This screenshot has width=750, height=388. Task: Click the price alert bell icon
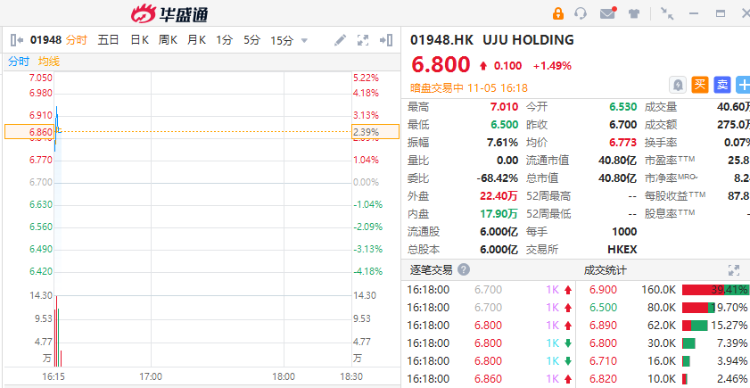click(677, 85)
